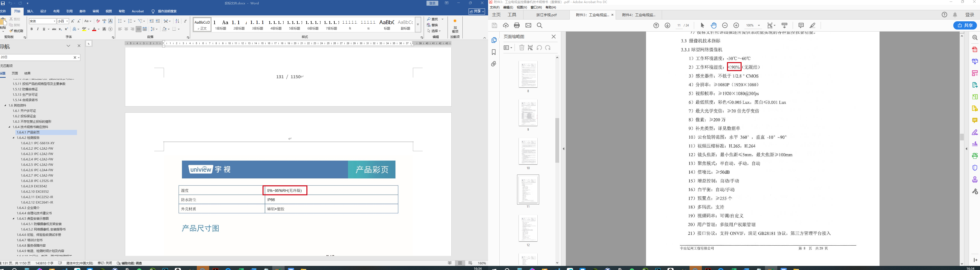Rotate page clockwise in thumbnail panel

click(548, 47)
